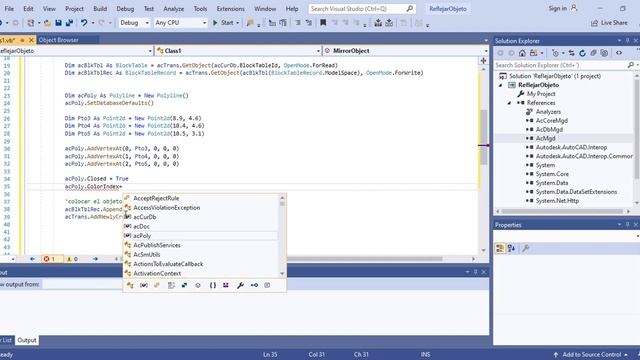The image size is (640, 360).
Task: Open the Class1 type dropdown
Action: [x=238, y=51]
